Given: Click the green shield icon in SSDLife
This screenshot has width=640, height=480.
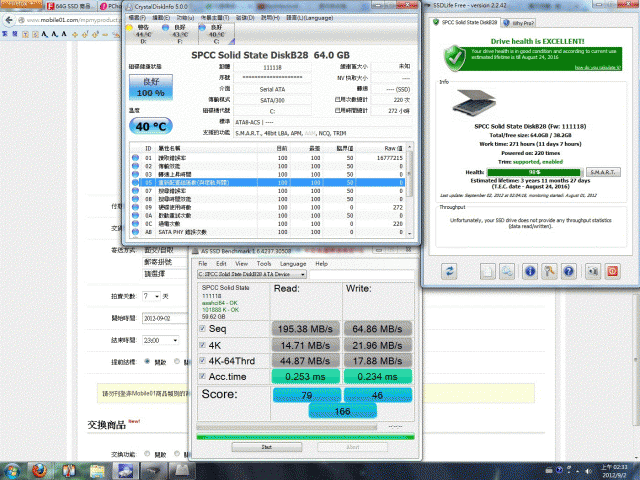Looking at the screenshot, I should point(455,58).
